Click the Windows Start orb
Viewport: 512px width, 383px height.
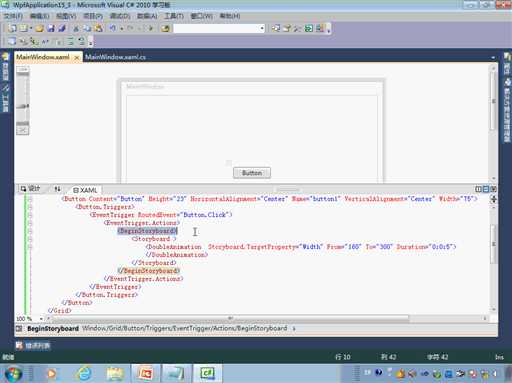click(x=13, y=374)
